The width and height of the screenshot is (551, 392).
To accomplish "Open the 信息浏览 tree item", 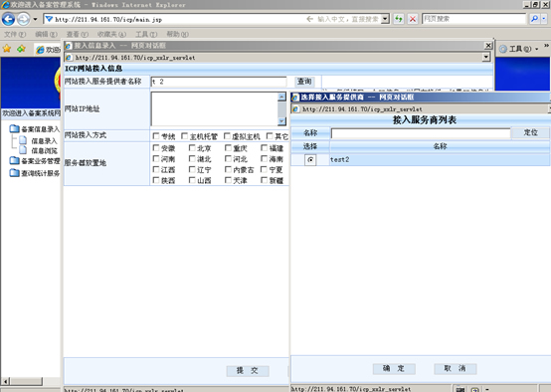I will click(39, 150).
